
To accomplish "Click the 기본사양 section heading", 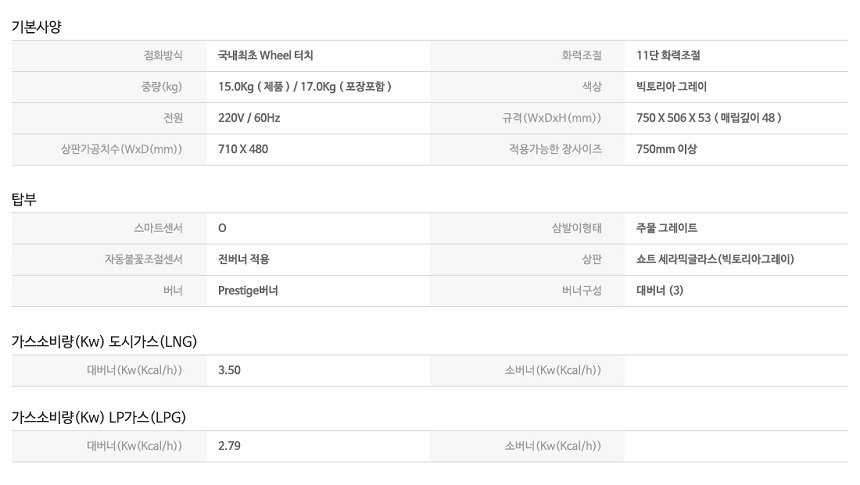I will pos(36,27).
